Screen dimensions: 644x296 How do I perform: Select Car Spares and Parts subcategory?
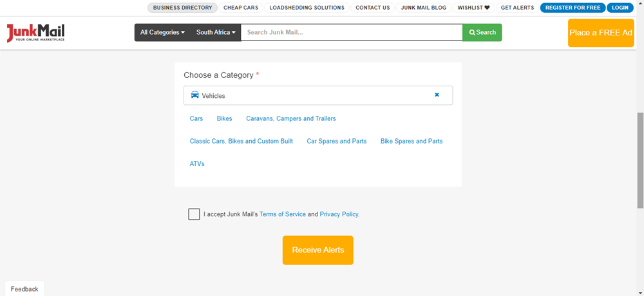(x=336, y=141)
